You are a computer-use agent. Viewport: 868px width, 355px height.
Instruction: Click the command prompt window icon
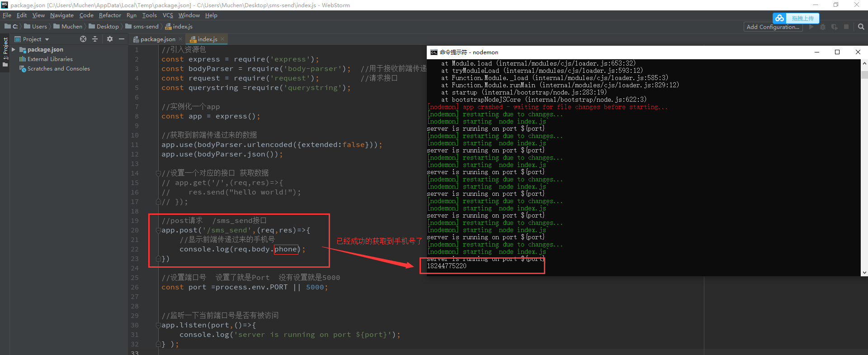pyautogui.click(x=434, y=52)
